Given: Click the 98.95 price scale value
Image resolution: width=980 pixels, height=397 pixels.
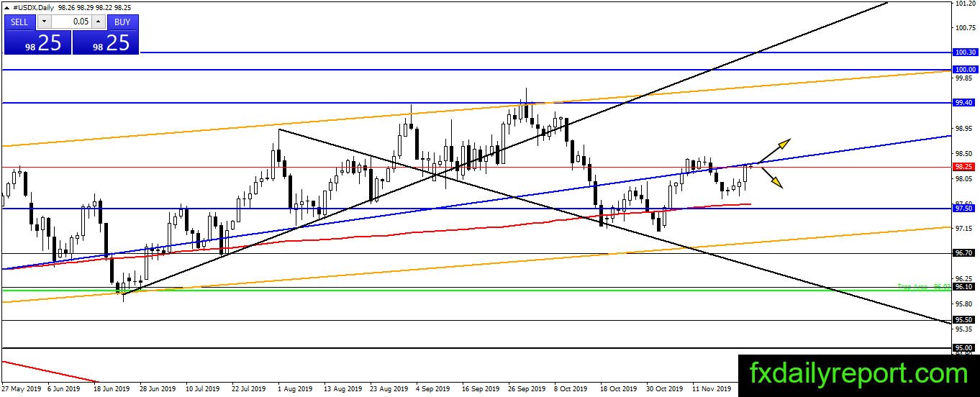Looking at the screenshot, I should pyautogui.click(x=963, y=128).
